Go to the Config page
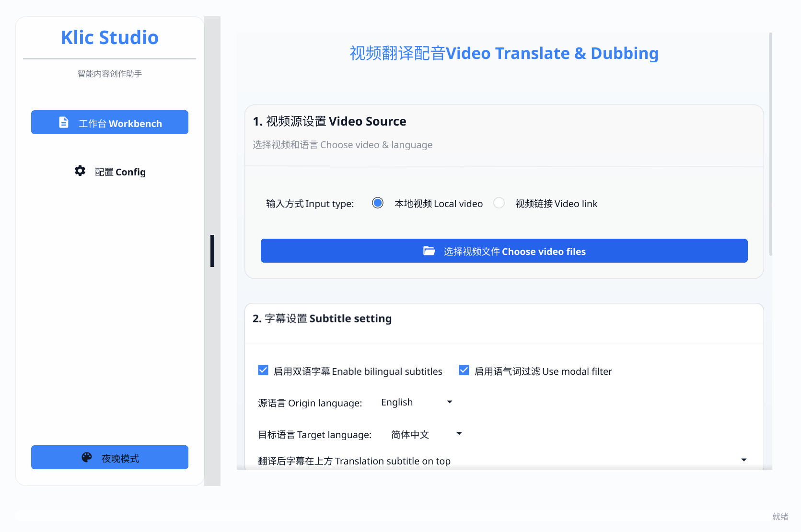This screenshot has height=532, width=801. click(x=109, y=172)
